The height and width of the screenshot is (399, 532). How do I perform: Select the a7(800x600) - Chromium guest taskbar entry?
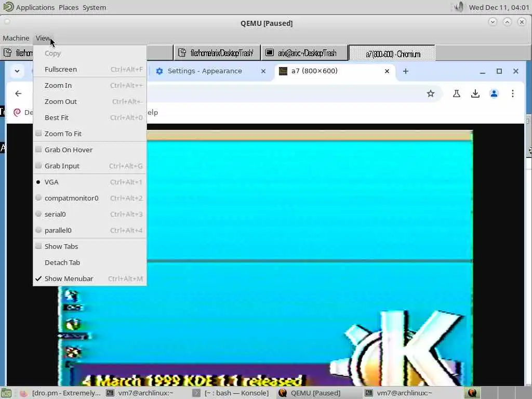[392, 54]
